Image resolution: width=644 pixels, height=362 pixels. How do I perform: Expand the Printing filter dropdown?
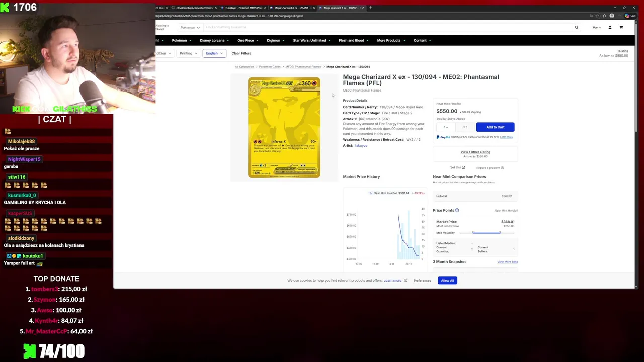point(188,53)
